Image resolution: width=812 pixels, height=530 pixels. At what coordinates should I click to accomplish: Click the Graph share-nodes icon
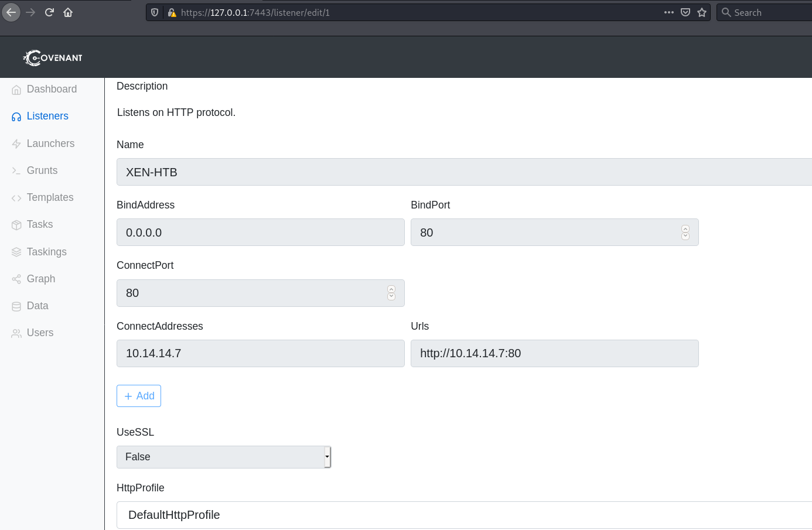(x=16, y=279)
